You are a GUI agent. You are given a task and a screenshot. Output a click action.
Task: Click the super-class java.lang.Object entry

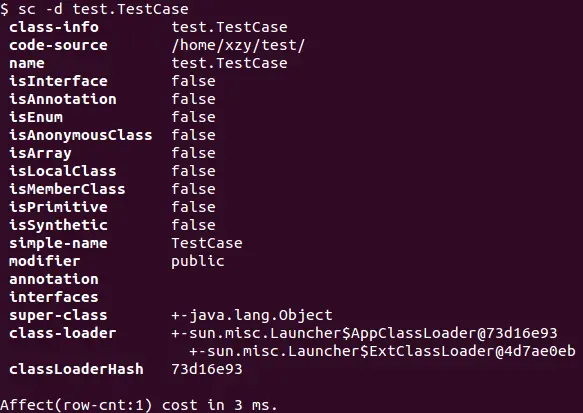pyautogui.click(x=252, y=315)
